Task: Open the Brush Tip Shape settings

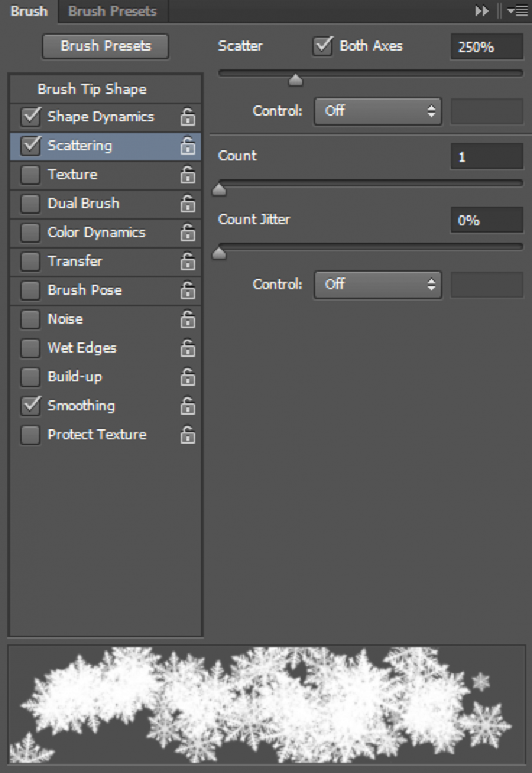Action: coord(92,90)
